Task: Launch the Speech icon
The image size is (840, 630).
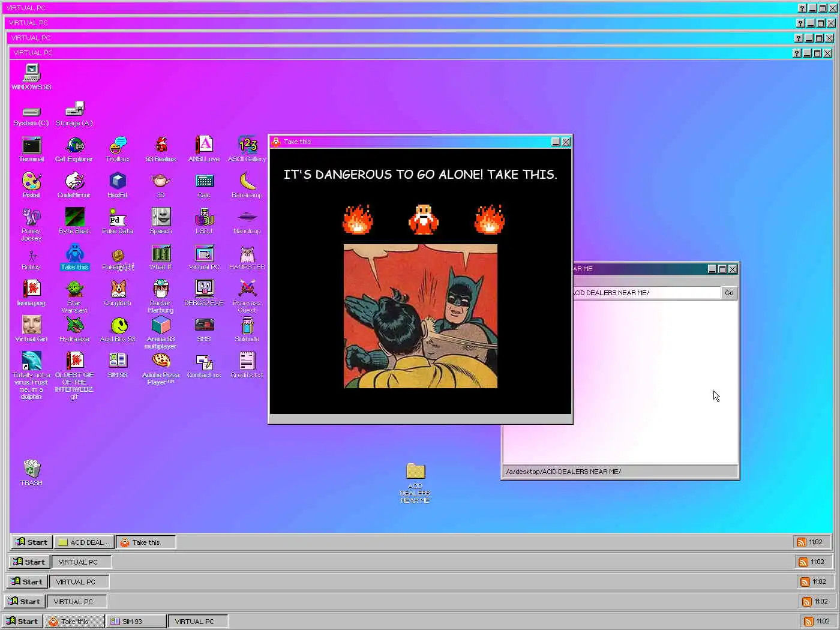Action: pyautogui.click(x=161, y=221)
